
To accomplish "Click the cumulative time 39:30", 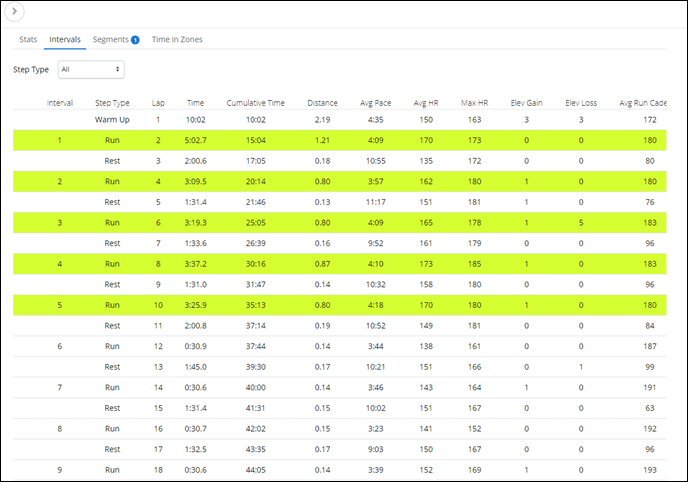I will [x=255, y=367].
